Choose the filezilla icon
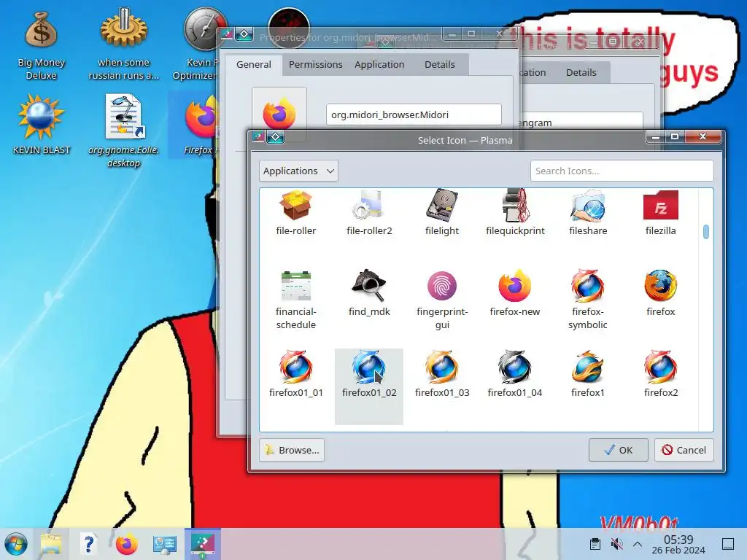The height and width of the screenshot is (560, 747). pyautogui.click(x=661, y=206)
